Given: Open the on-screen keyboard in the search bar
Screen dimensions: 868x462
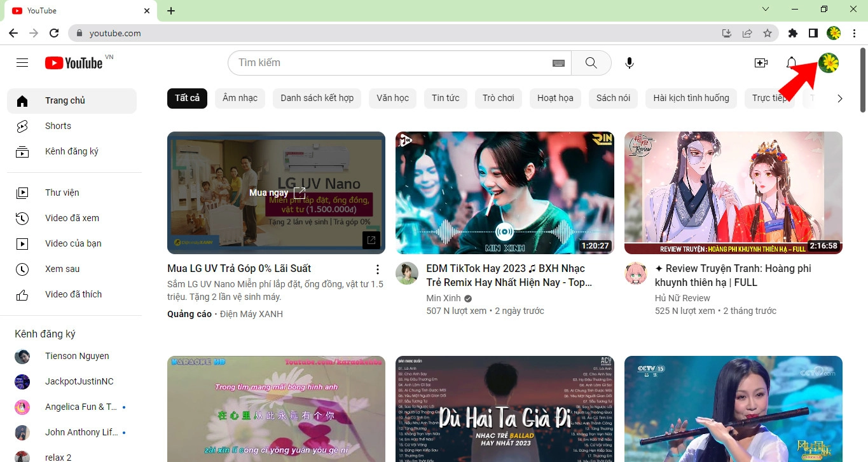Looking at the screenshot, I should 558,62.
